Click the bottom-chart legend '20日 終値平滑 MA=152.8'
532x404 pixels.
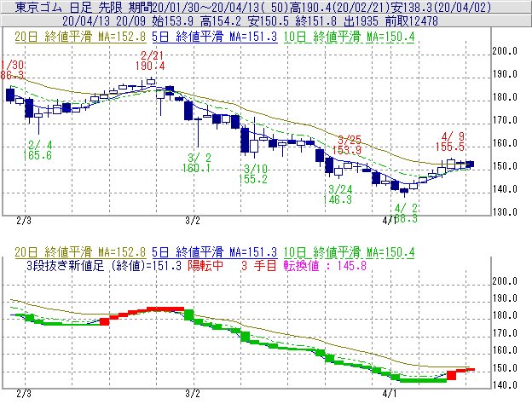tap(80, 252)
